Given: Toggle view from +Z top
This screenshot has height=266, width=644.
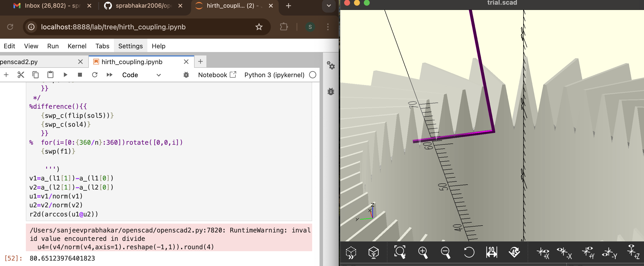Looking at the screenshot, I should 633,252.
